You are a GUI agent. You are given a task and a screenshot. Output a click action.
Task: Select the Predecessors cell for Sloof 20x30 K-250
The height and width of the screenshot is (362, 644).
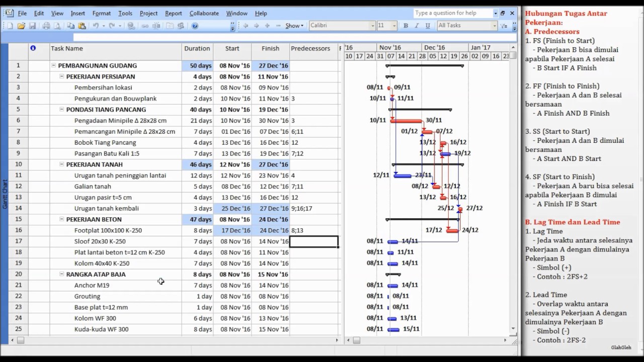pos(314,241)
